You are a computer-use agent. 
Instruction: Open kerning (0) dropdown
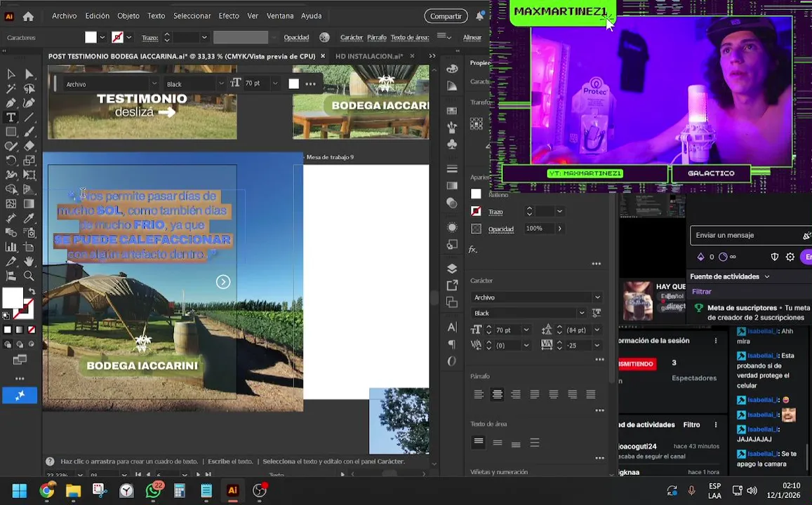[526, 345]
